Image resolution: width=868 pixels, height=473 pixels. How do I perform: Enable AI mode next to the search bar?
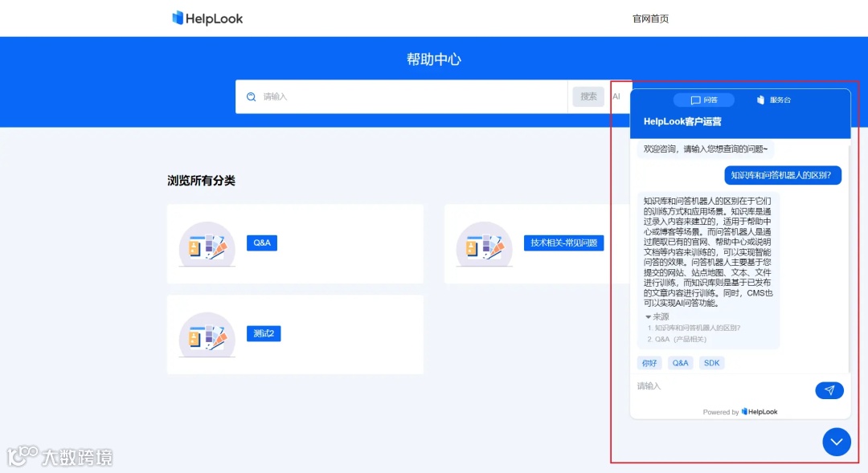click(617, 96)
